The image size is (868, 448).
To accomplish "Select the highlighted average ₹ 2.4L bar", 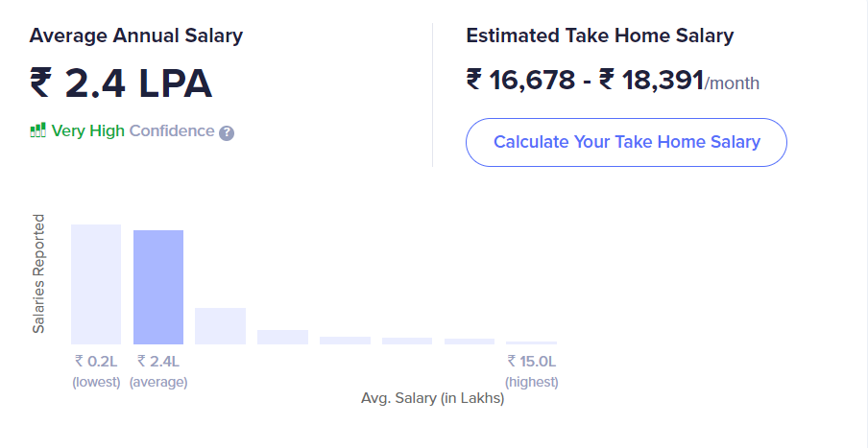I will [158, 287].
